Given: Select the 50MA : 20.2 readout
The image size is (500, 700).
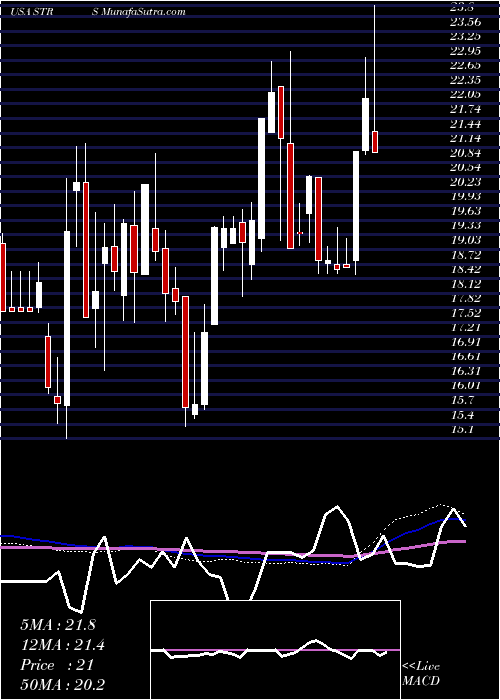Looking at the screenshot, I should (x=62, y=685).
